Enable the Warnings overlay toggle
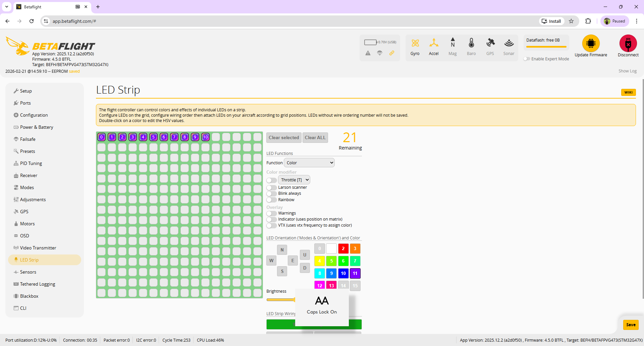This screenshot has width=644, height=346. point(271,213)
